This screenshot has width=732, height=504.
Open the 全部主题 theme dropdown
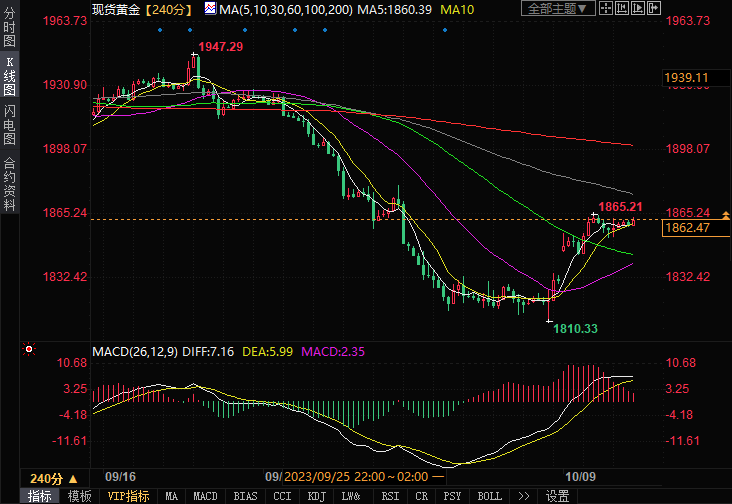point(558,8)
